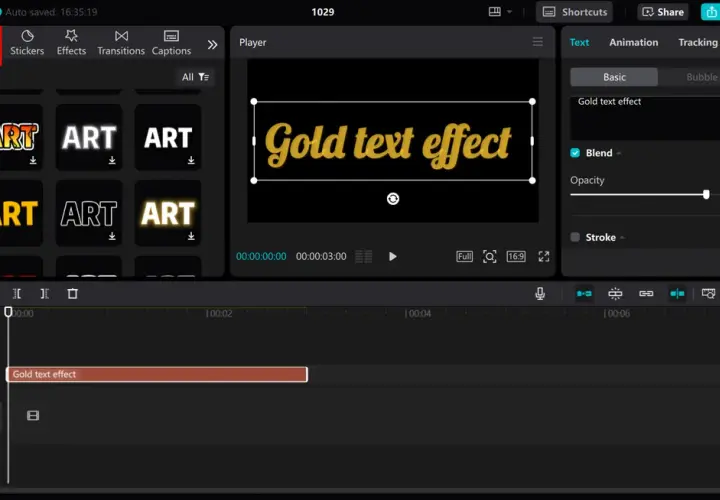The width and height of the screenshot is (720, 500).
Task: Open the Stickers panel
Action: [27, 43]
